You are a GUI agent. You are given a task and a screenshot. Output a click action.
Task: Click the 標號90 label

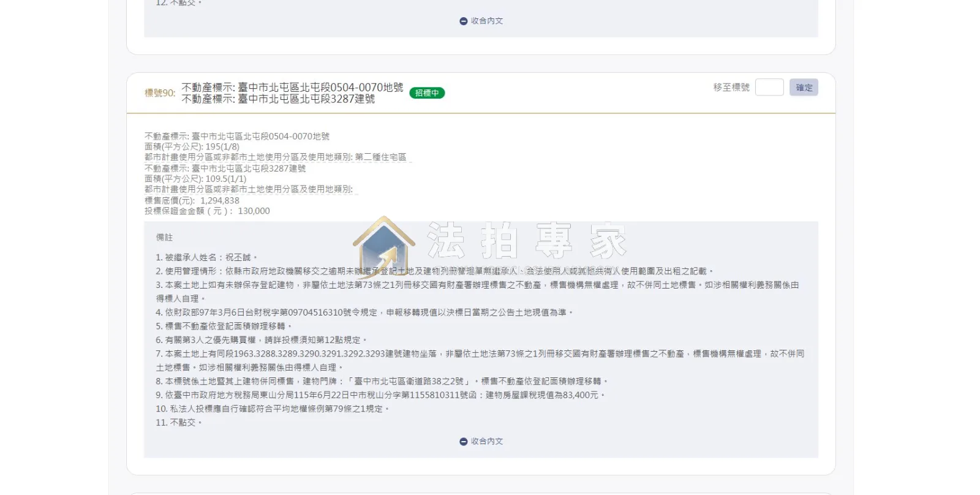pyautogui.click(x=160, y=93)
